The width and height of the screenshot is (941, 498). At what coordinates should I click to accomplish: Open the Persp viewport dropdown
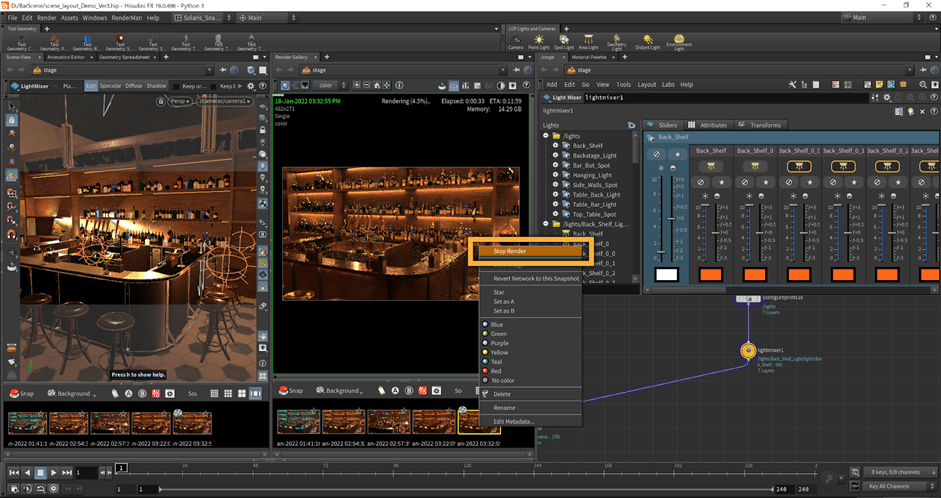[182, 101]
